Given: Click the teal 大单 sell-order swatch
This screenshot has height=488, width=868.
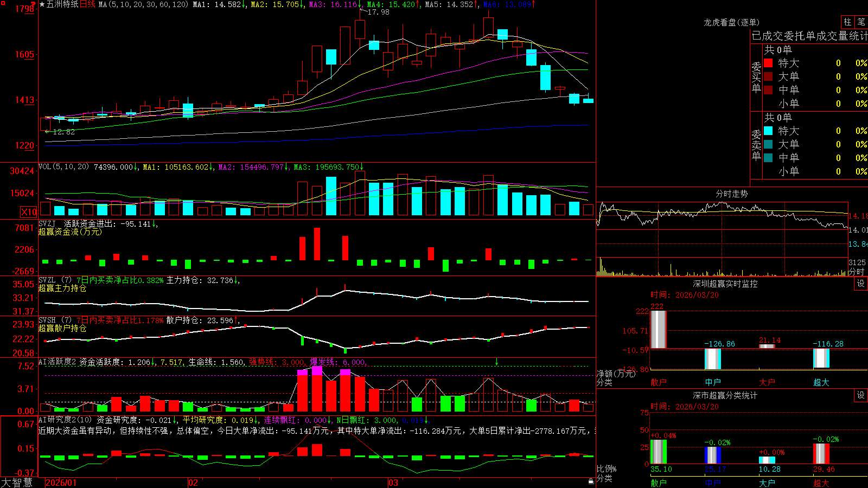Looking at the screenshot, I should [768, 144].
